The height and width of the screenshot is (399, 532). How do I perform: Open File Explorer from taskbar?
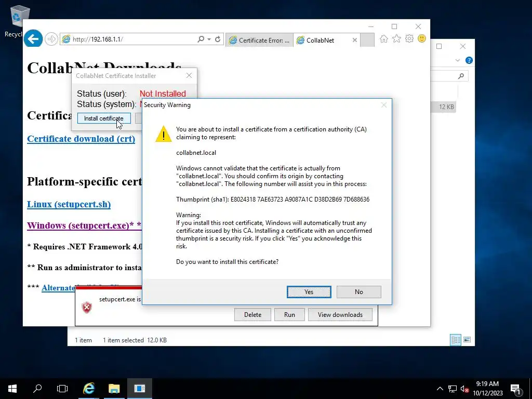[114, 389]
